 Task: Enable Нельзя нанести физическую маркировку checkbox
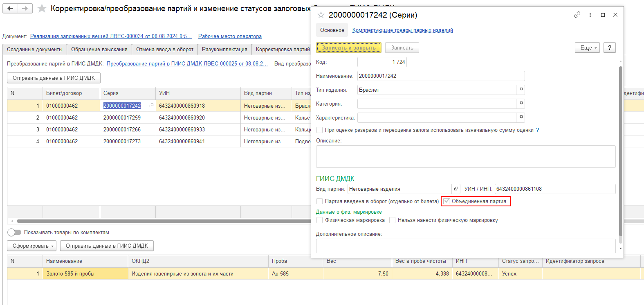pos(393,220)
